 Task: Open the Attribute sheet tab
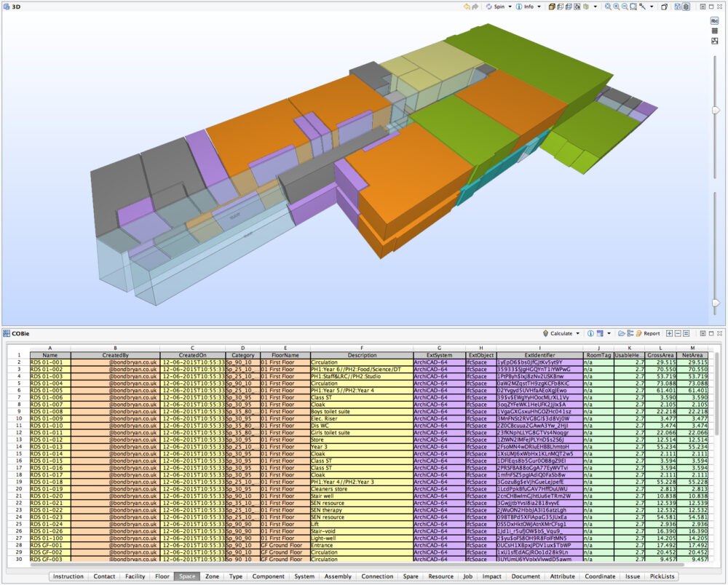[x=562, y=576]
